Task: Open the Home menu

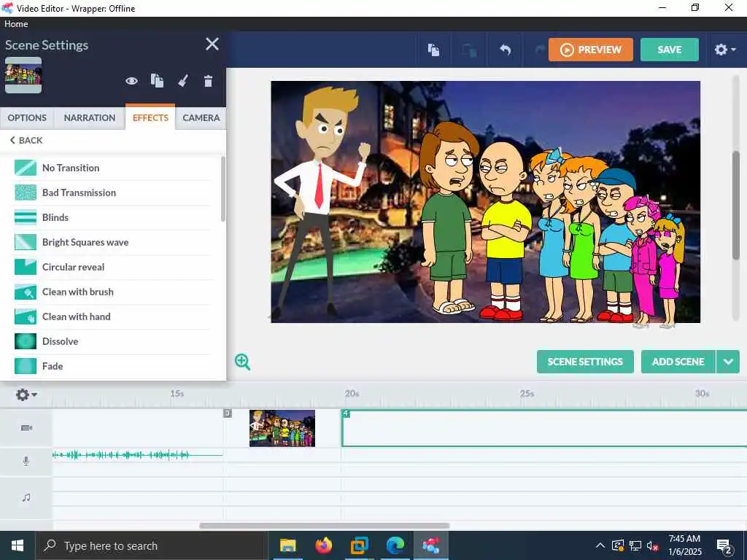Action: click(16, 24)
